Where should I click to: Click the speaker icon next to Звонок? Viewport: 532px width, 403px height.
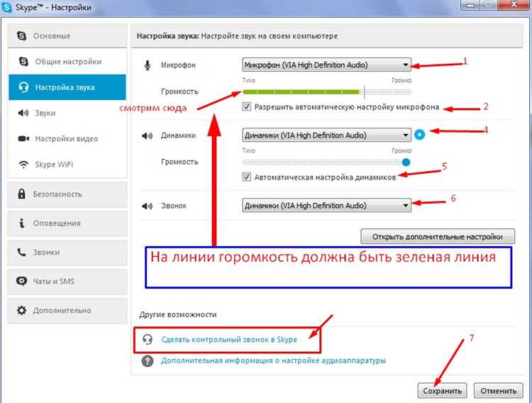pyautogui.click(x=148, y=206)
